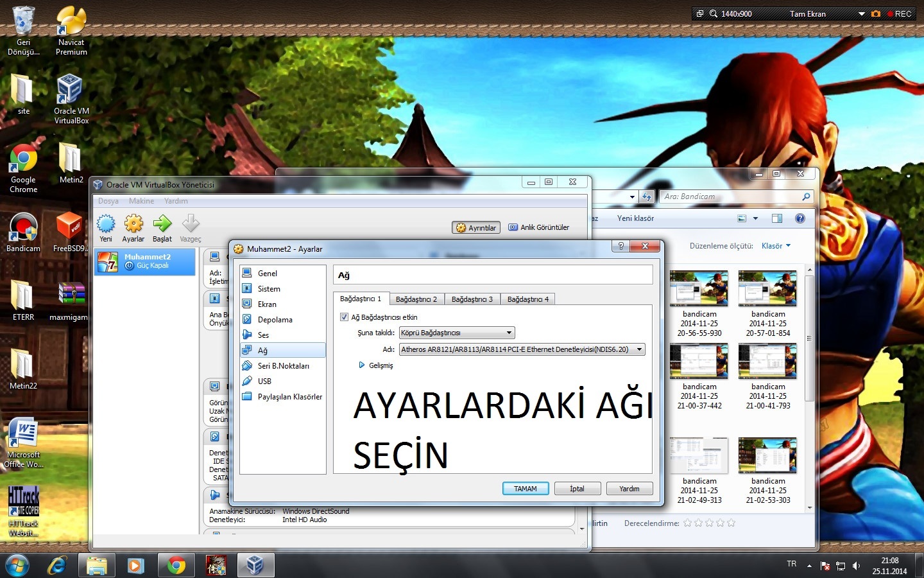
Task: Open the USB settings category
Action: (282, 381)
